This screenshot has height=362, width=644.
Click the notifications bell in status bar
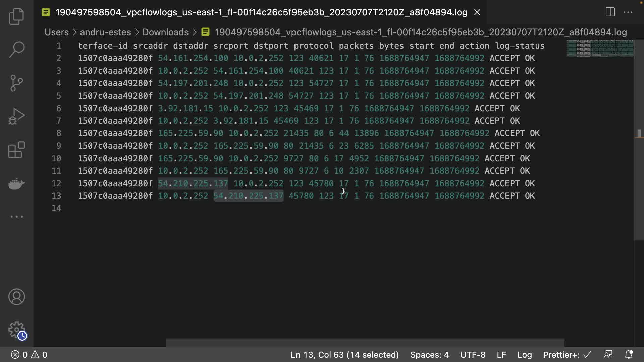point(629,355)
